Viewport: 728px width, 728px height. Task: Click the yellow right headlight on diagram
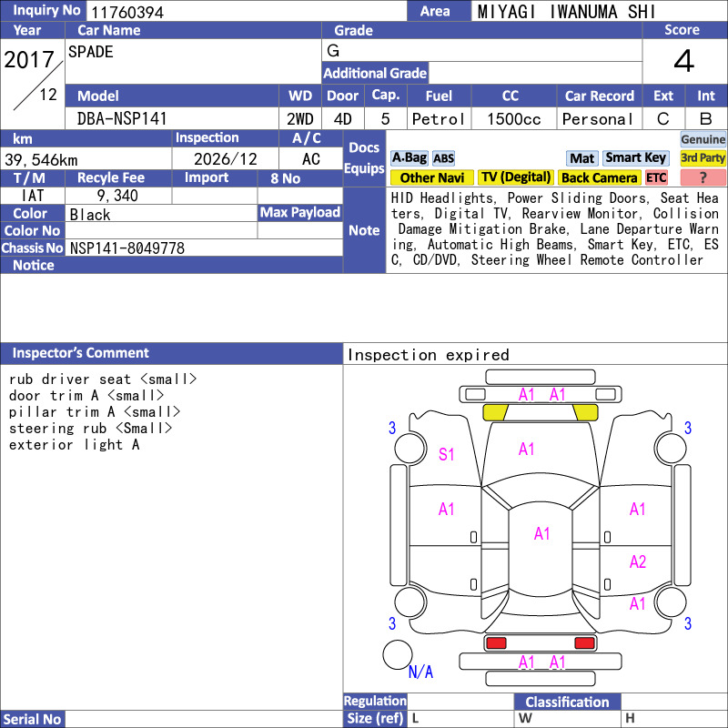(x=585, y=412)
